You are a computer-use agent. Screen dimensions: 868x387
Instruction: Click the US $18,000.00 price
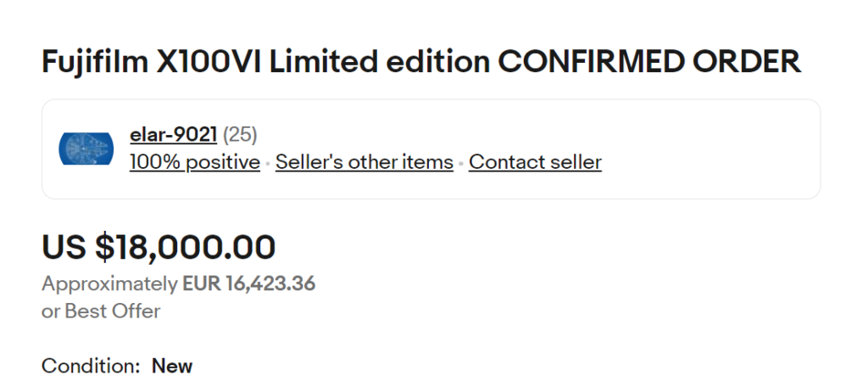(159, 247)
